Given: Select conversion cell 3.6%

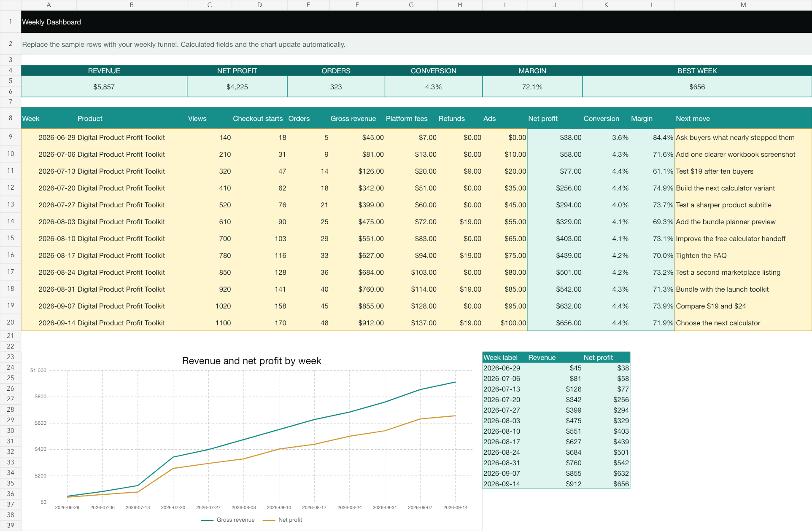Looking at the screenshot, I should coord(606,137).
